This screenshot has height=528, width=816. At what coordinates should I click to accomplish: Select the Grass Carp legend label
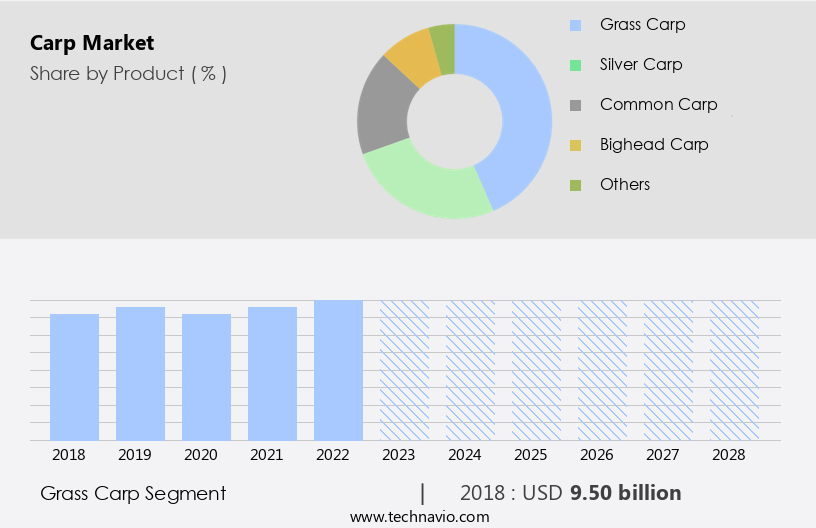pos(642,24)
